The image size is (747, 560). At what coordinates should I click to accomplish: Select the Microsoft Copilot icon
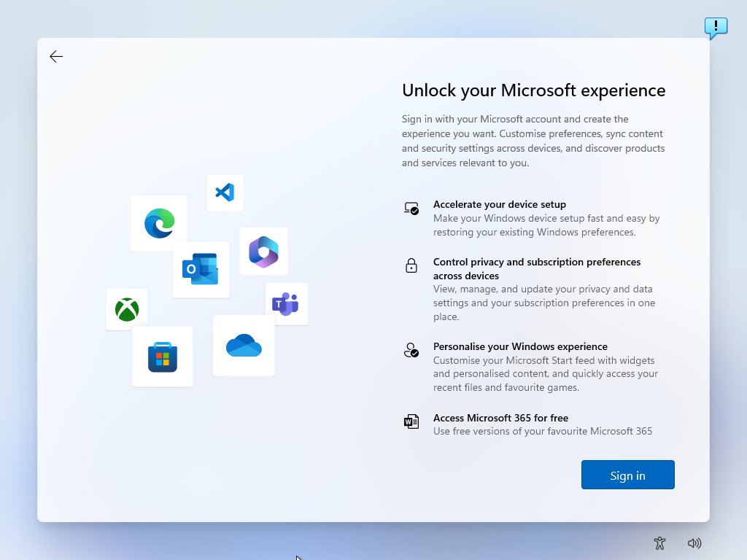click(x=264, y=251)
